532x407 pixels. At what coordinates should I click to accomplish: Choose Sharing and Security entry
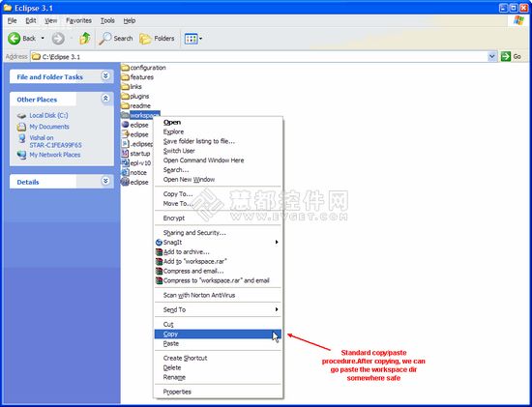pos(218,233)
